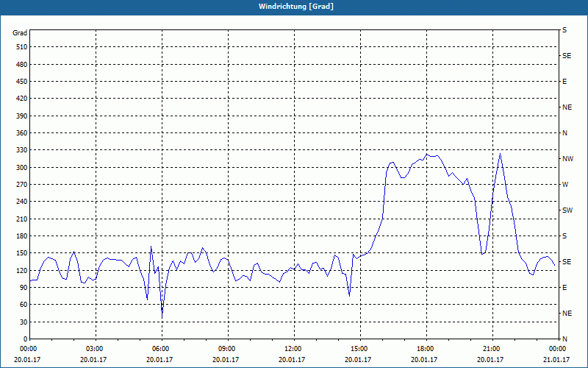Screen dimensions: 588x368
Task: Click the 330 y-axis value
Action: (22, 150)
